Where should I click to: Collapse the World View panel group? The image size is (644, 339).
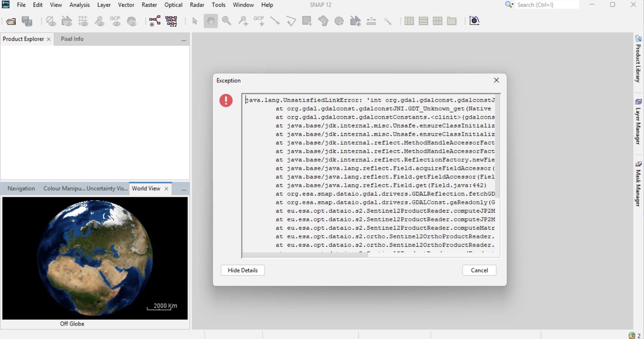(x=184, y=189)
